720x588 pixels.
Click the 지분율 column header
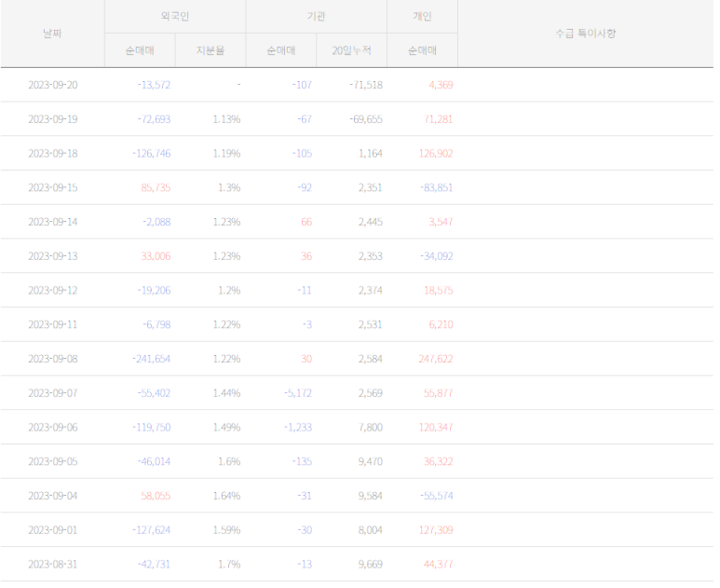[x=211, y=50]
